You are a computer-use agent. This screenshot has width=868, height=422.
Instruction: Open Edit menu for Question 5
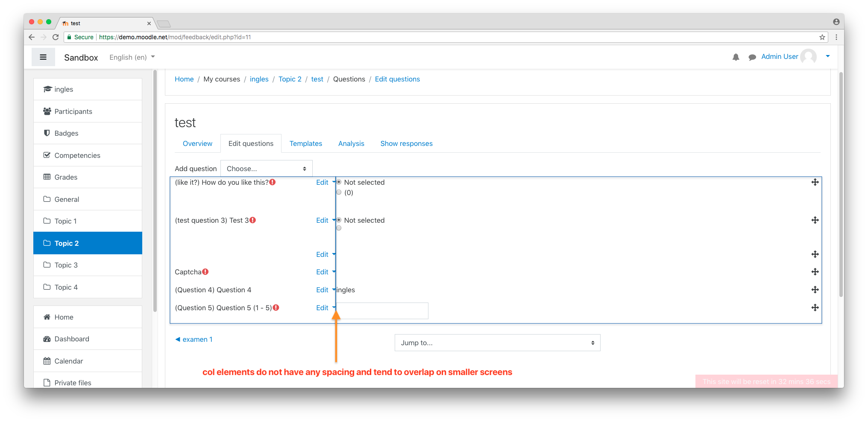pos(325,308)
